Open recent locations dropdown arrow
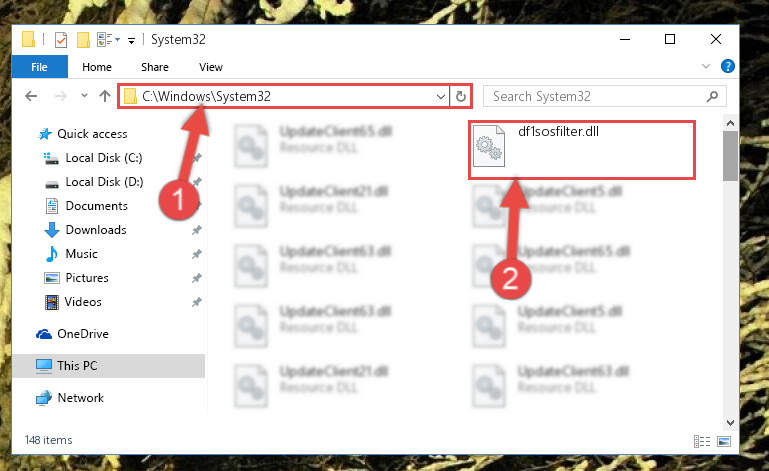Image resolution: width=769 pixels, height=471 pixels. pyautogui.click(x=84, y=96)
